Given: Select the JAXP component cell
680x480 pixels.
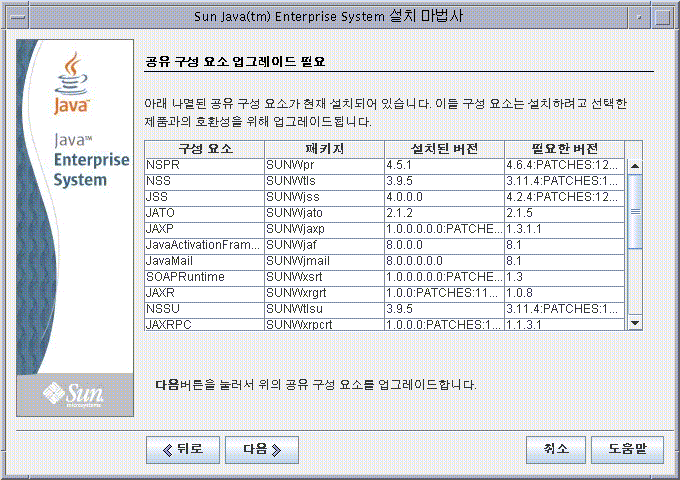Looking at the screenshot, I should coord(205,229).
